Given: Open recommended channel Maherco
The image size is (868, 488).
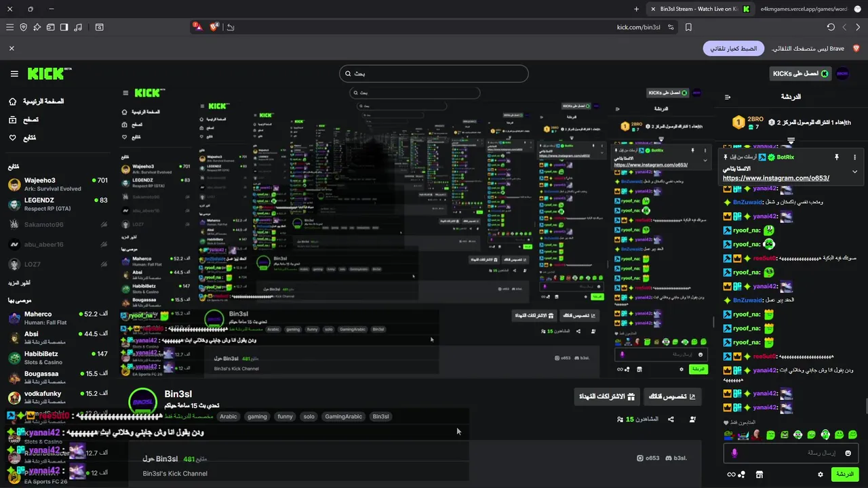Looking at the screenshot, I should tap(58, 318).
